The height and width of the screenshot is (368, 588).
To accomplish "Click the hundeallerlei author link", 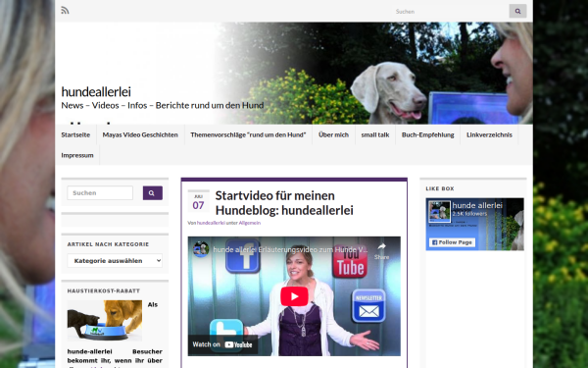I will tap(211, 223).
